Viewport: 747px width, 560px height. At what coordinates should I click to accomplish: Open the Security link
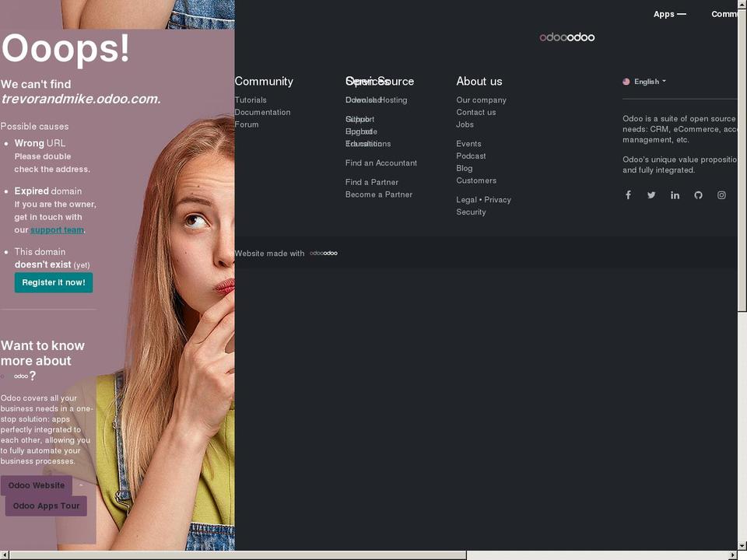[472, 212]
